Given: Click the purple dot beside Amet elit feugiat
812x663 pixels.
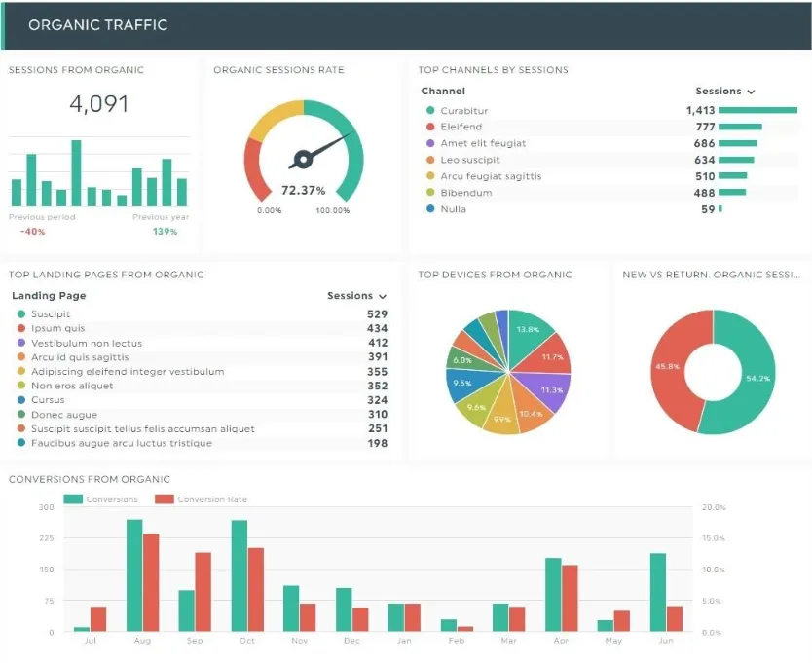Looking at the screenshot, I should (430, 143).
